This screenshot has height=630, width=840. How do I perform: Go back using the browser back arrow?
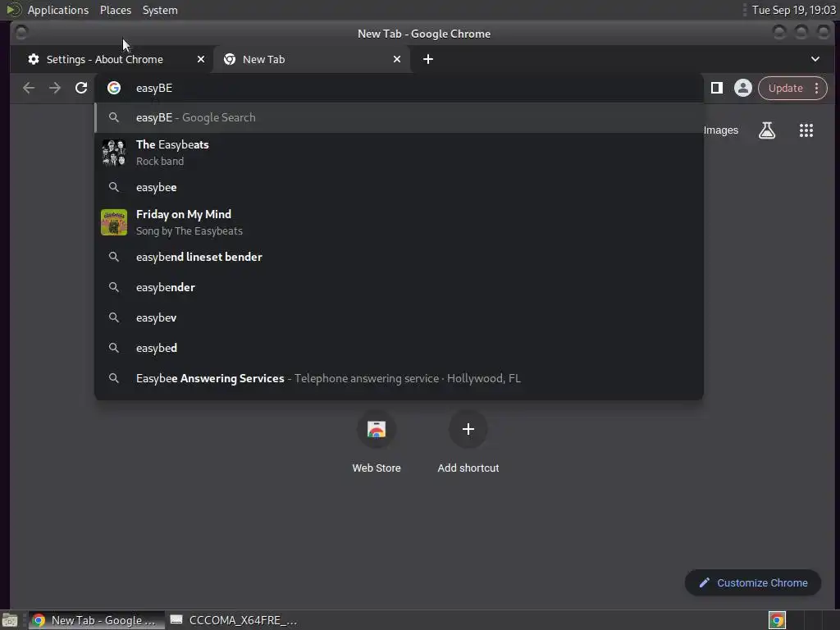coord(29,88)
